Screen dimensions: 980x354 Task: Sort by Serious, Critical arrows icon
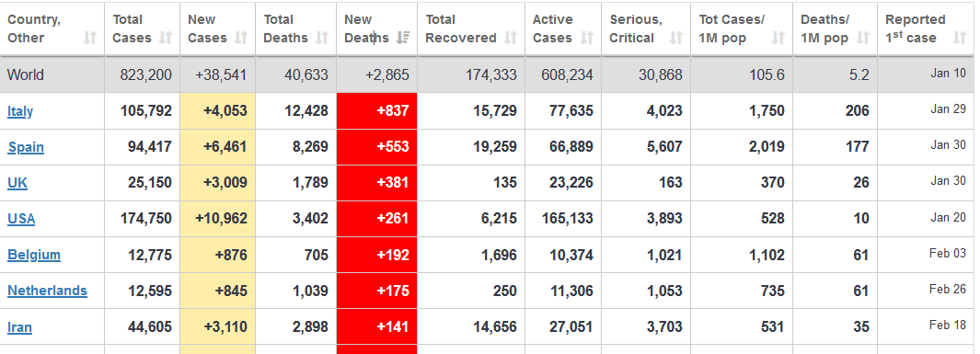point(675,38)
